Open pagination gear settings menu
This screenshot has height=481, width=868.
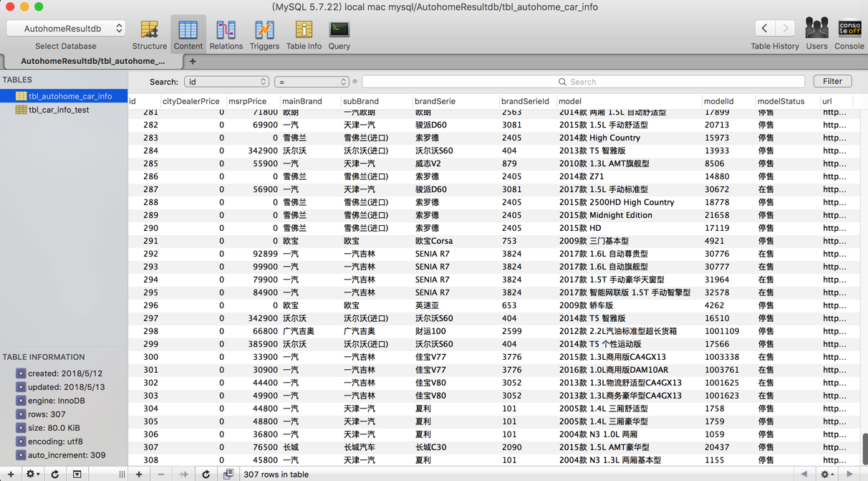827,474
